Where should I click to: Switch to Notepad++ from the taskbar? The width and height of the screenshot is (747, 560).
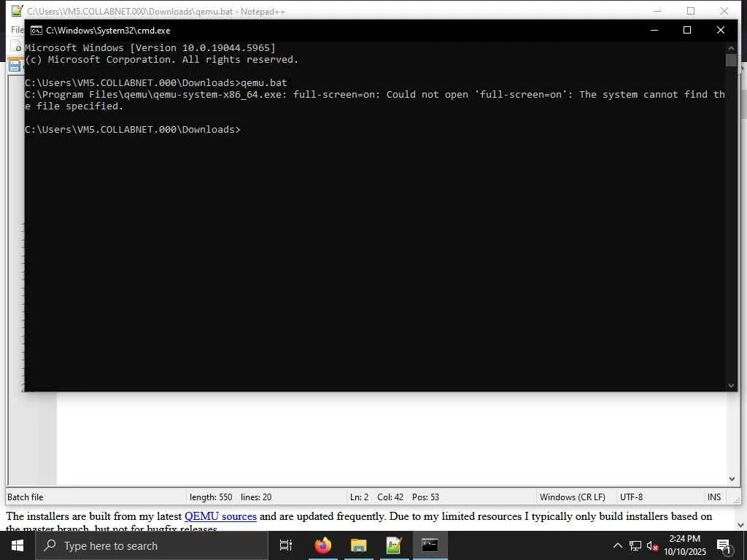394,545
